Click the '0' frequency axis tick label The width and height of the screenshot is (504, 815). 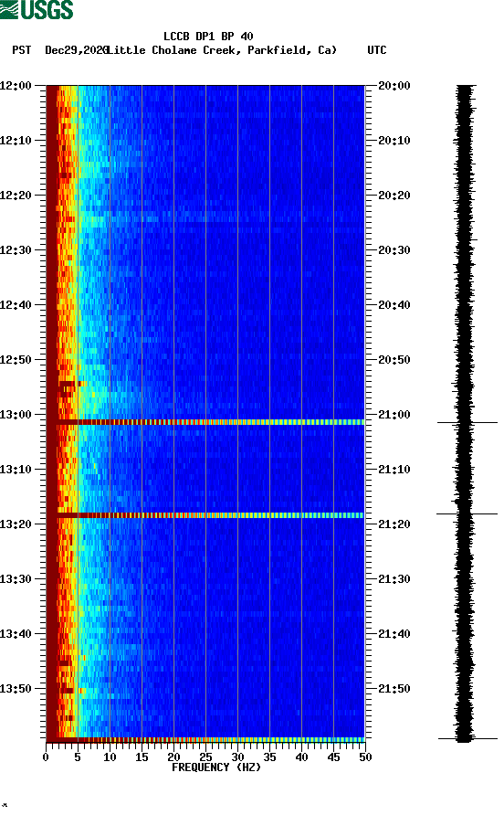pos(46,757)
